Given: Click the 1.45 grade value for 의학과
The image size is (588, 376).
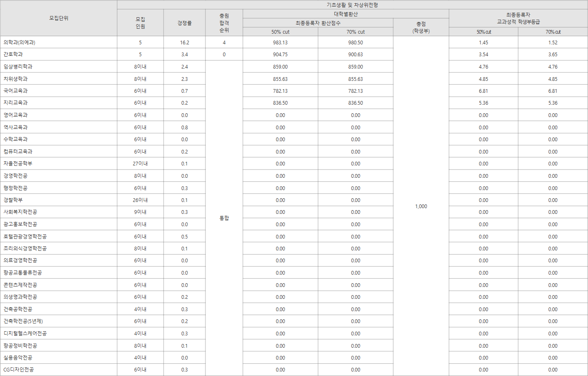Looking at the screenshot, I should click(484, 42).
